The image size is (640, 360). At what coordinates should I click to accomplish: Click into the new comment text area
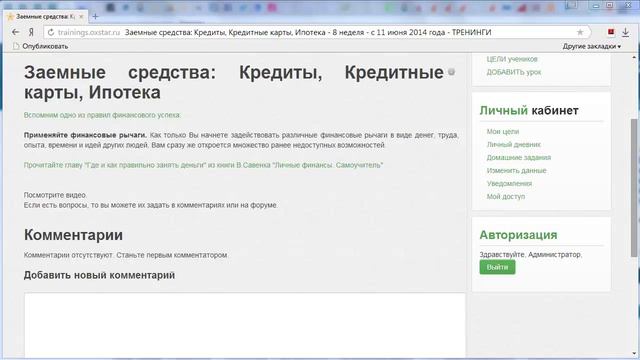[244, 325]
